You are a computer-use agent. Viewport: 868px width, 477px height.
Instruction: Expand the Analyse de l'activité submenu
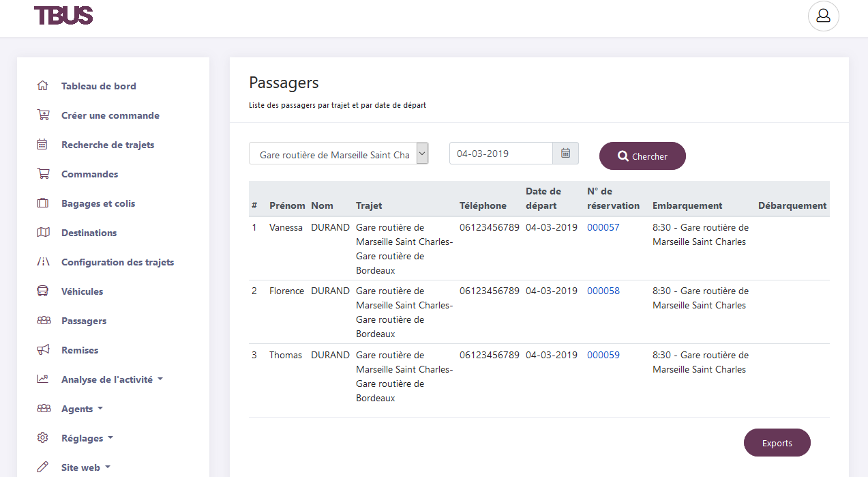coord(112,379)
